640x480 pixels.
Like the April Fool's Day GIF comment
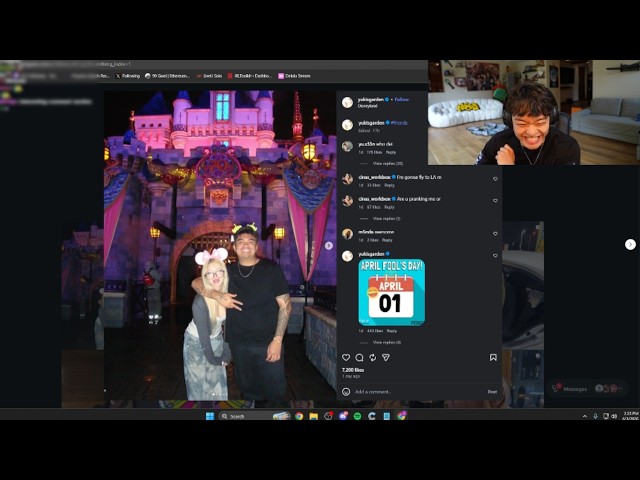coord(495,256)
